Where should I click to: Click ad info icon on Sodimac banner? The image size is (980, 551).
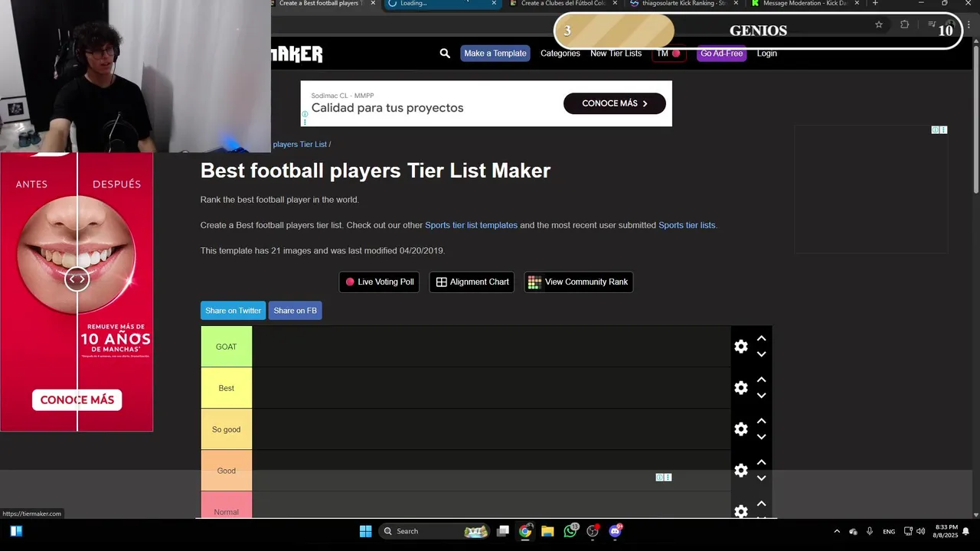(x=305, y=115)
